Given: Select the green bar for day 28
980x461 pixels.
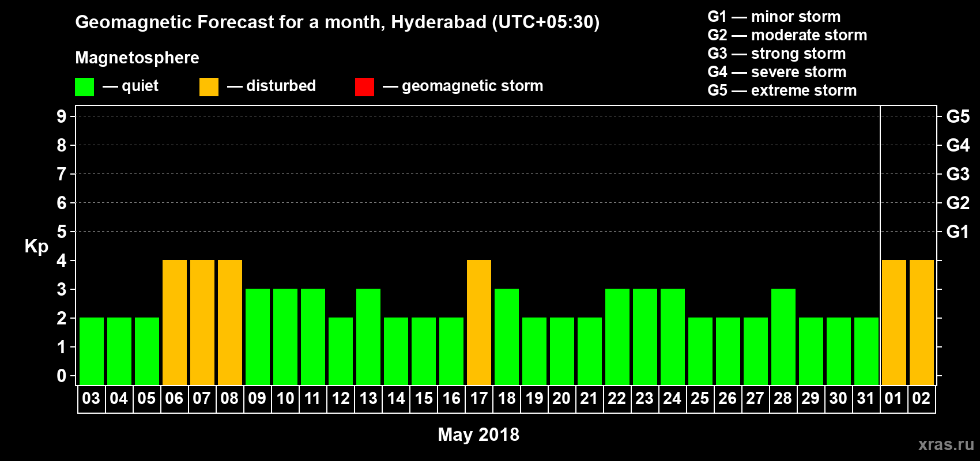Looking at the screenshot, I should click(x=783, y=337).
